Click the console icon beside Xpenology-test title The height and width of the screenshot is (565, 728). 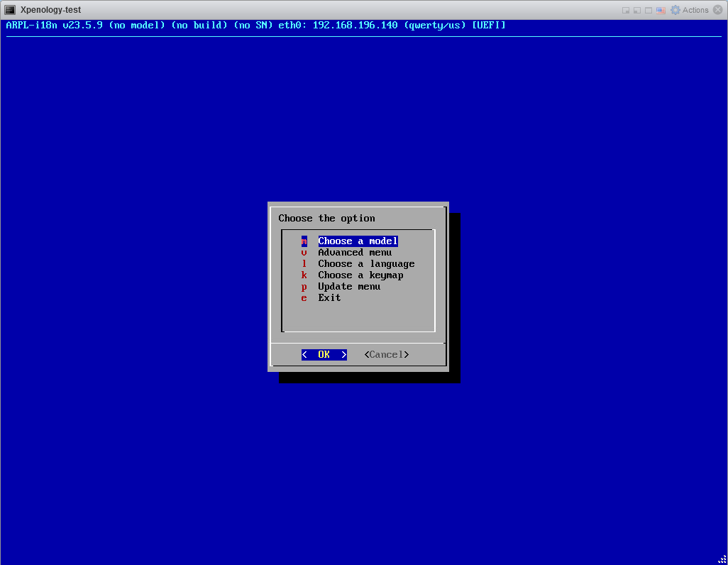(x=10, y=10)
